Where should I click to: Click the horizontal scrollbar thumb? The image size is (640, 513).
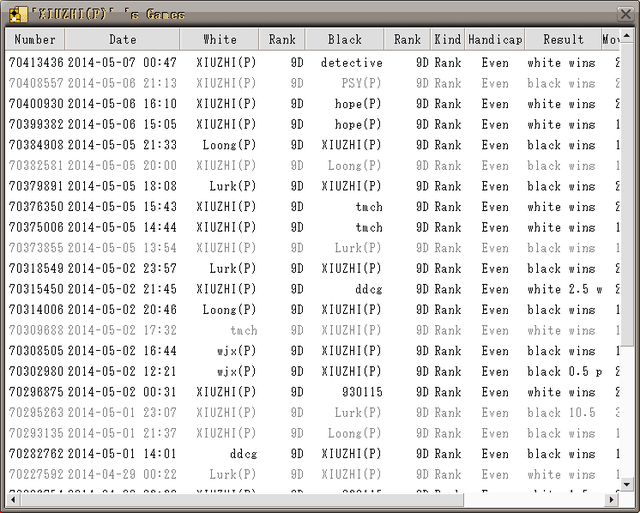[242, 499]
